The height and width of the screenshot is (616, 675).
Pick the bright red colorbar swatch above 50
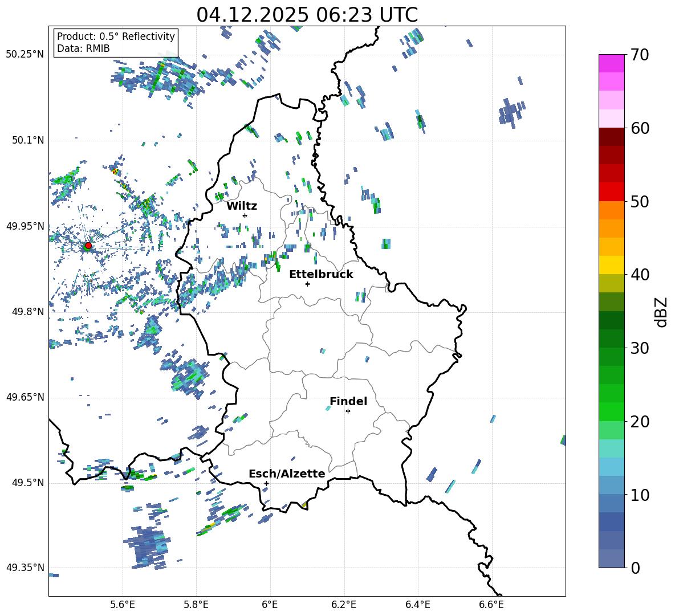coord(612,191)
